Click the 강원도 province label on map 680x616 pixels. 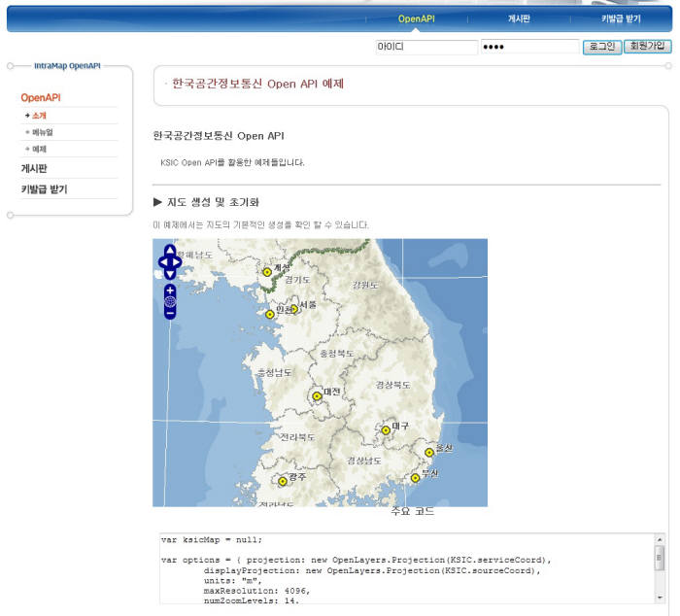click(365, 285)
